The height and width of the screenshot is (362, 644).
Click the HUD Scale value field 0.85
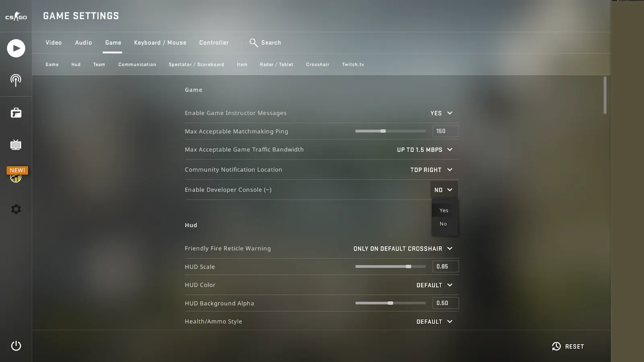tap(446, 267)
